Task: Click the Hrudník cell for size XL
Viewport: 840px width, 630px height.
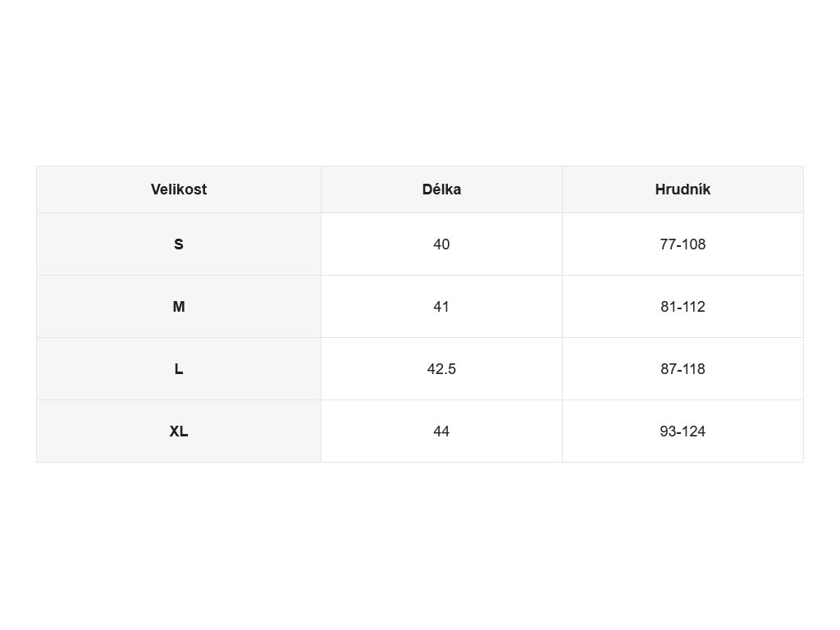Action: 682,431
